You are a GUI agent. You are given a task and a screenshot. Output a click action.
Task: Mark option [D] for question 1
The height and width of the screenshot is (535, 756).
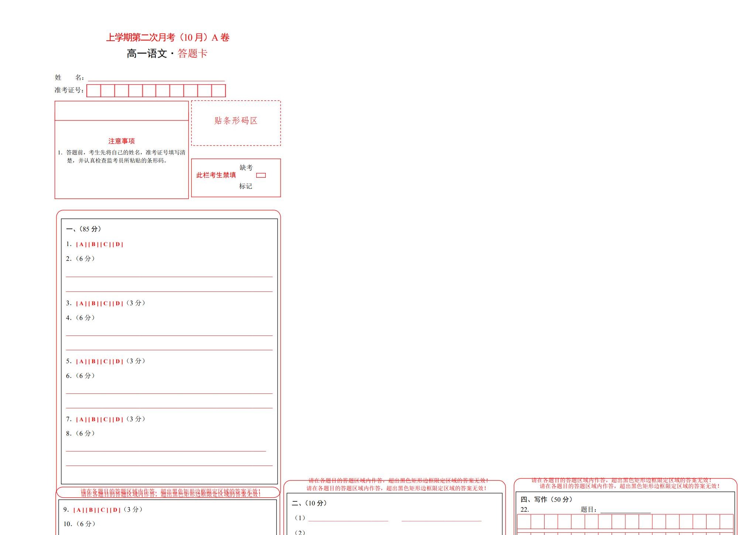(118, 244)
